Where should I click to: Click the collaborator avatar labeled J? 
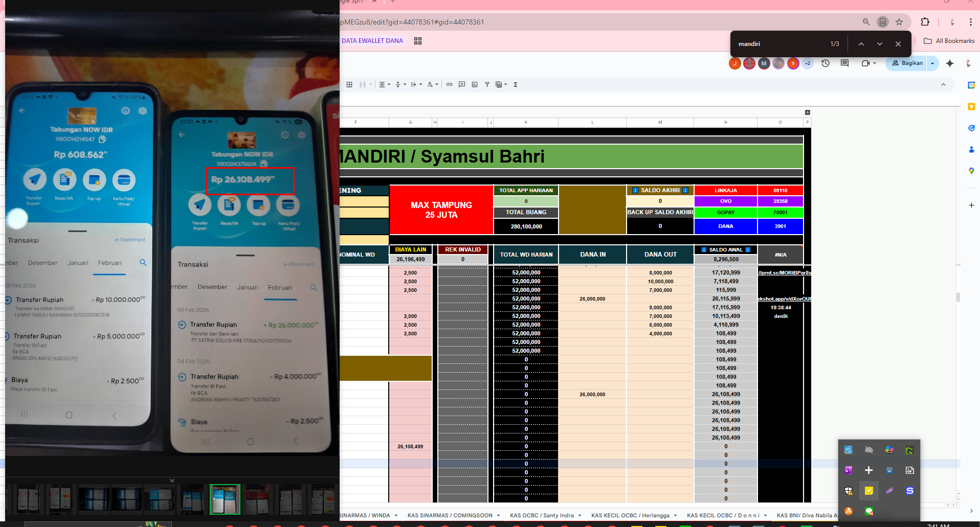coord(735,63)
